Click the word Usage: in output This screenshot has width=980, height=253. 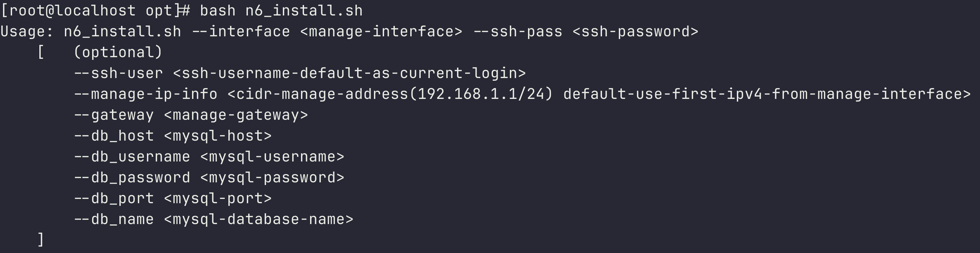pyautogui.click(x=27, y=32)
